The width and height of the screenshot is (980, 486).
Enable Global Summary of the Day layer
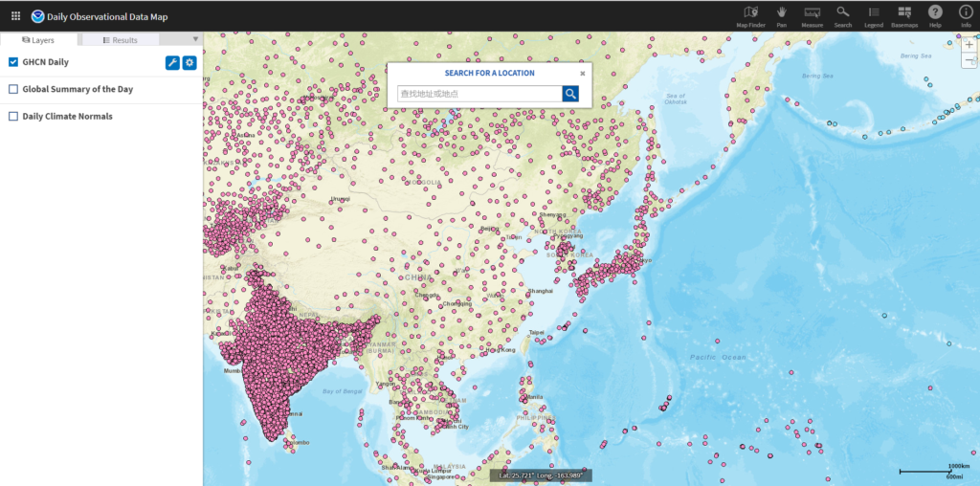pos(13,89)
